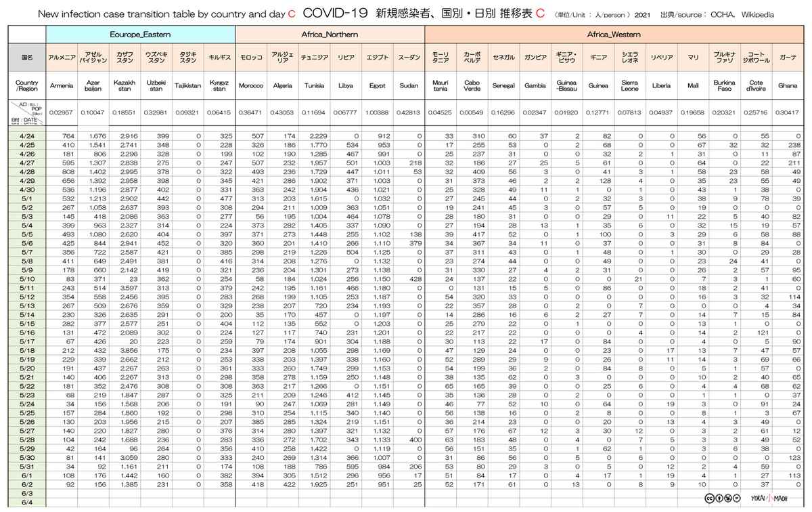Click the Algeria column header
The image size is (812, 512).
pyautogui.click(x=283, y=86)
